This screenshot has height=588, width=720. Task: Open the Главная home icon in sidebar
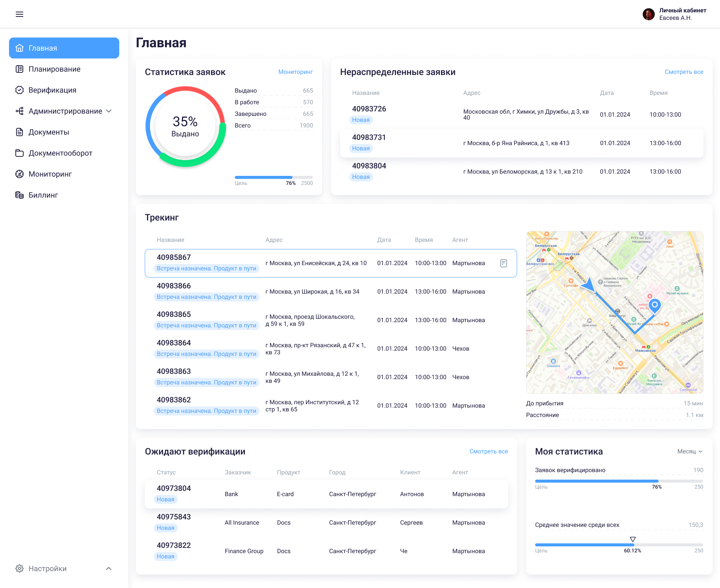tap(19, 48)
